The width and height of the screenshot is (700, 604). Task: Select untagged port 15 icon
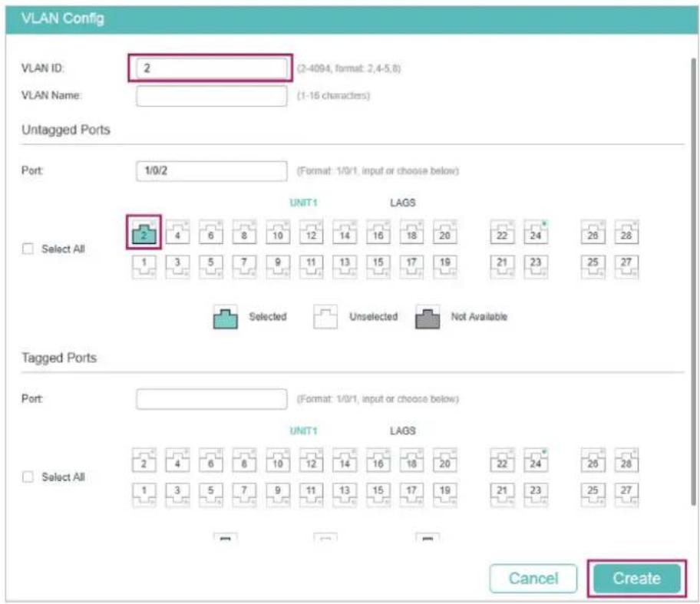point(378,267)
